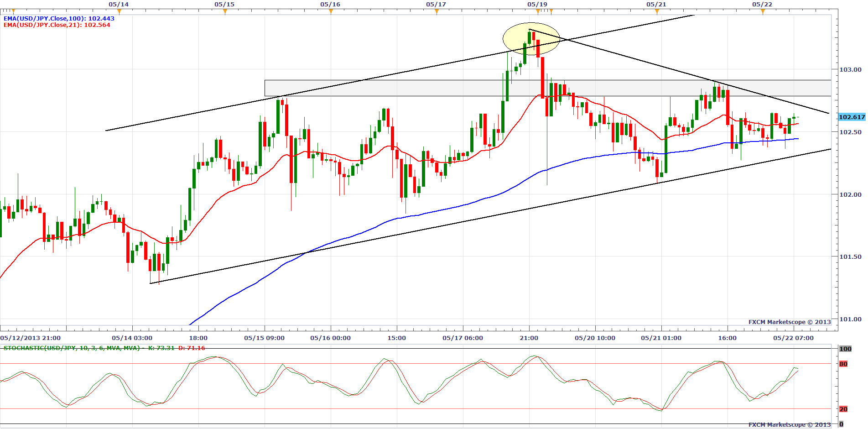
Task: Click the 05/22 07:00 time axis label
Action: pyautogui.click(x=793, y=338)
